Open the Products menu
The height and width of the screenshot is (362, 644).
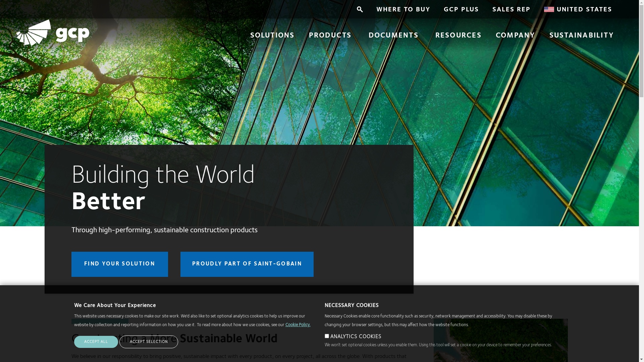330,35
